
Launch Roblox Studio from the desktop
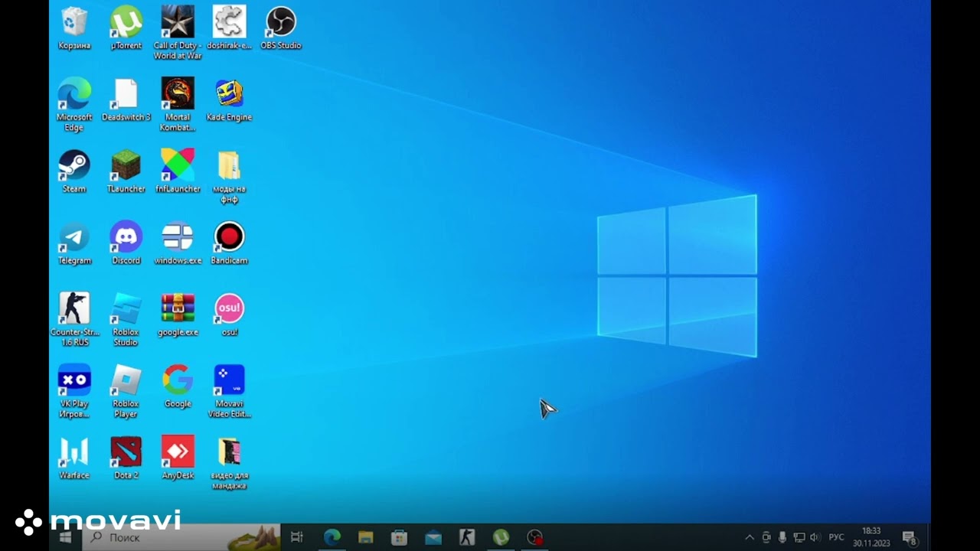(126, 319)
